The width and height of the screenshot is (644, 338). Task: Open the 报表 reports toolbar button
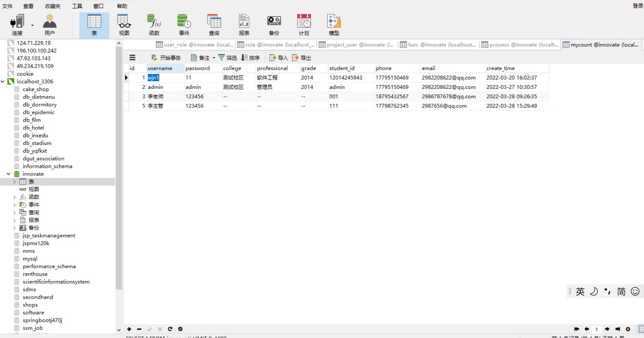(x=244, y=25)
